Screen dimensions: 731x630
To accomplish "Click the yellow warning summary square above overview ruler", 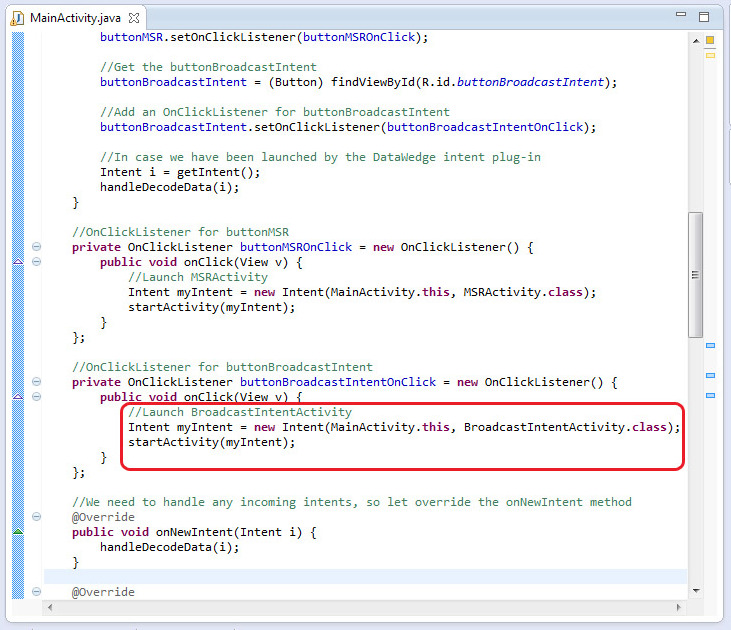I will (711, 40).
